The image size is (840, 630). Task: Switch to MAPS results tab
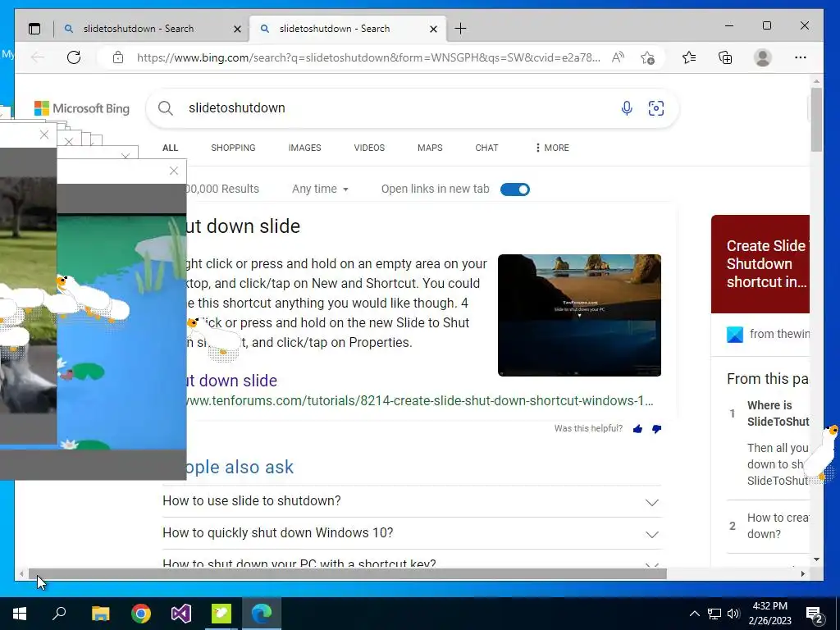[430, 148]
